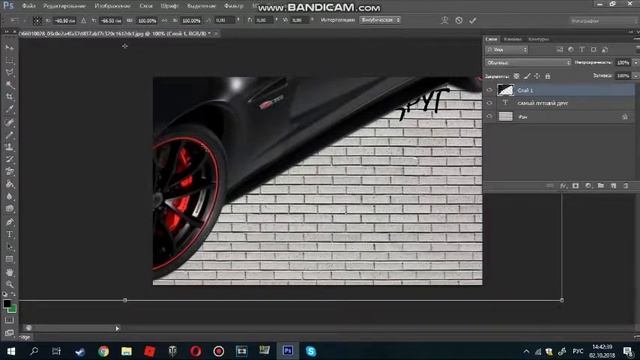Screen dimensions: 640x360
Task: Toggle Quick Mask mode icon
Action: coord(9,320)
